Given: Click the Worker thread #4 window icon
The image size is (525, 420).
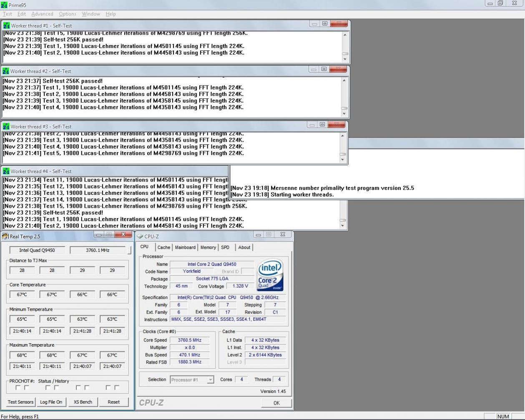Looking at the screenshot, I should click(6, 171).
